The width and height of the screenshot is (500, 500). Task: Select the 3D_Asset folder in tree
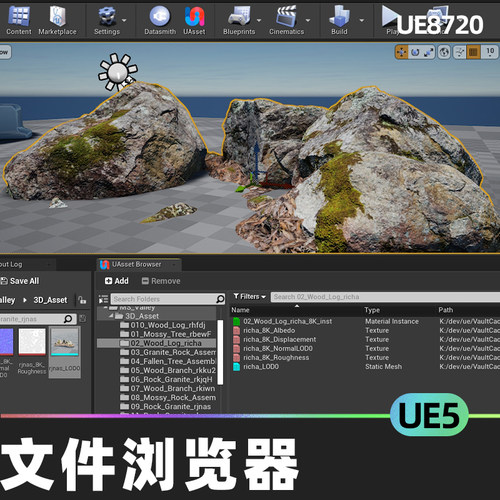pos(142,316)
